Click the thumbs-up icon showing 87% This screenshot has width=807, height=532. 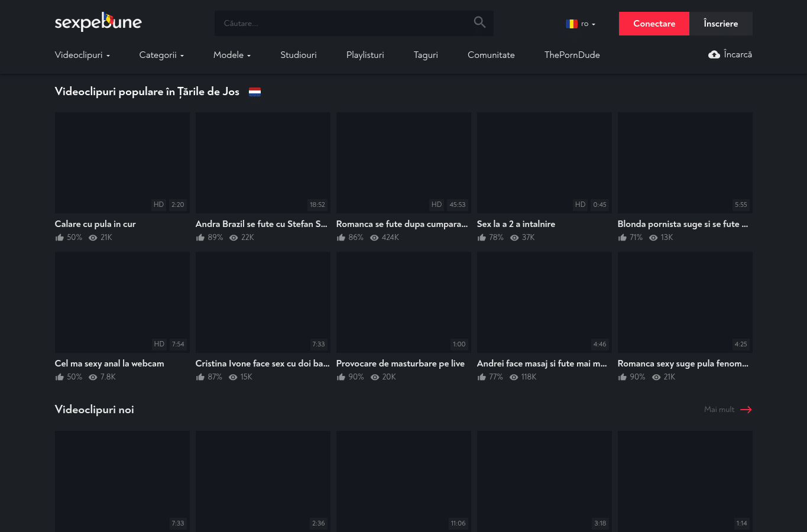pyautogui.click(x=200, y=377)
